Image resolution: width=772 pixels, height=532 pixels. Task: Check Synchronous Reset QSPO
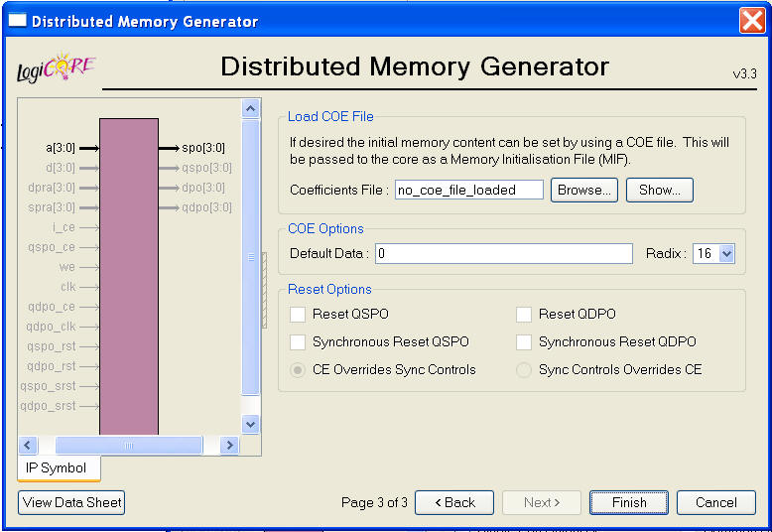tap(298, 341)
